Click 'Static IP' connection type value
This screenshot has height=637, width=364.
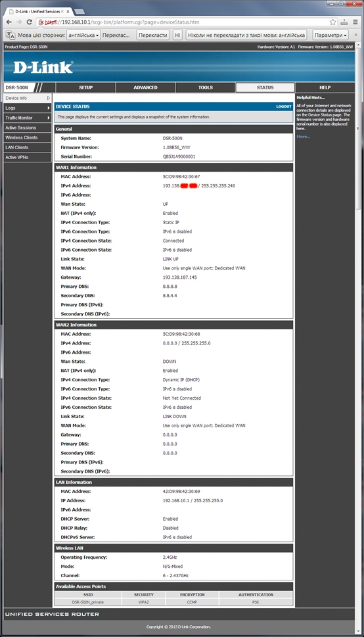(171, 223)
